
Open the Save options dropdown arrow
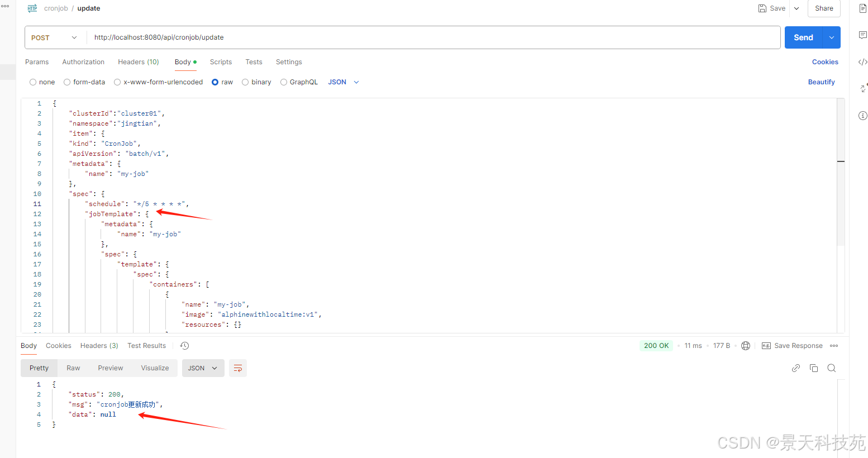coord(797,8)
